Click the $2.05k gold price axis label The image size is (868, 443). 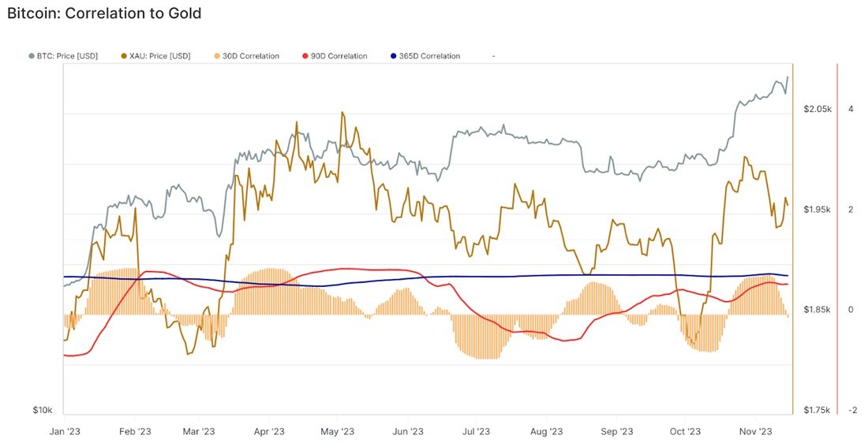(x=817, y=109)
